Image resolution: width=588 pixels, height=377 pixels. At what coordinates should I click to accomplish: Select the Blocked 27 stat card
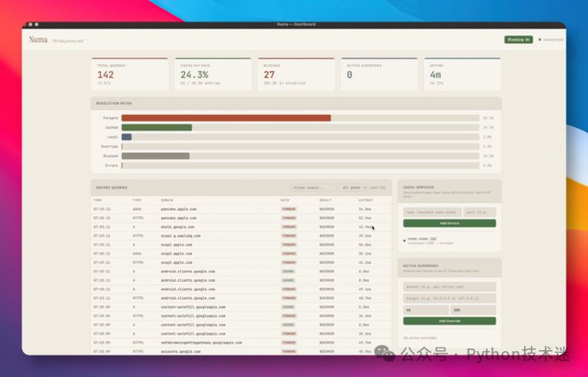point(297,74)
